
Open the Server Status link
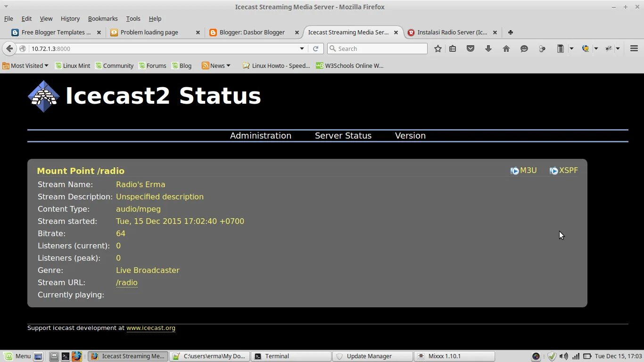tap(343, 136)
